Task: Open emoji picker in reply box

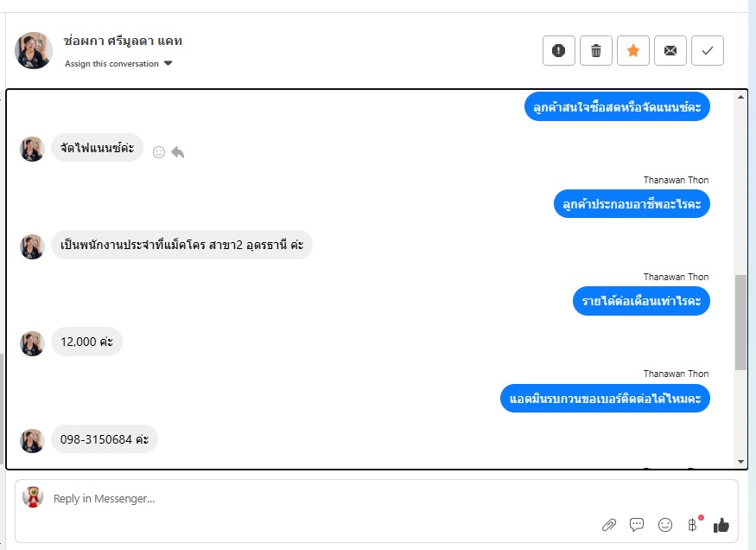Action: pyautogui.click(x=665, y=525)
